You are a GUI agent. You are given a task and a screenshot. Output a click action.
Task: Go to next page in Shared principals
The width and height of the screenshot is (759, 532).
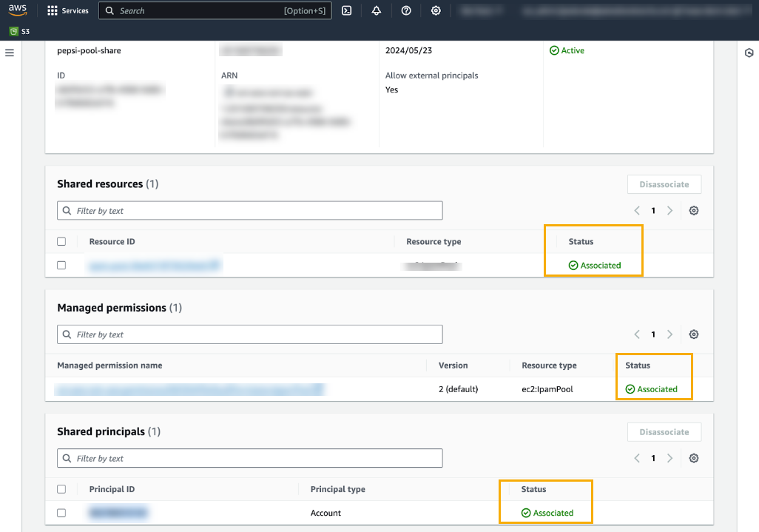[x=669, y=458]
